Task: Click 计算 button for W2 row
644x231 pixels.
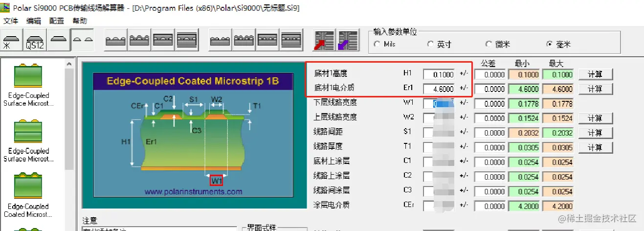Action: [595, 118]
